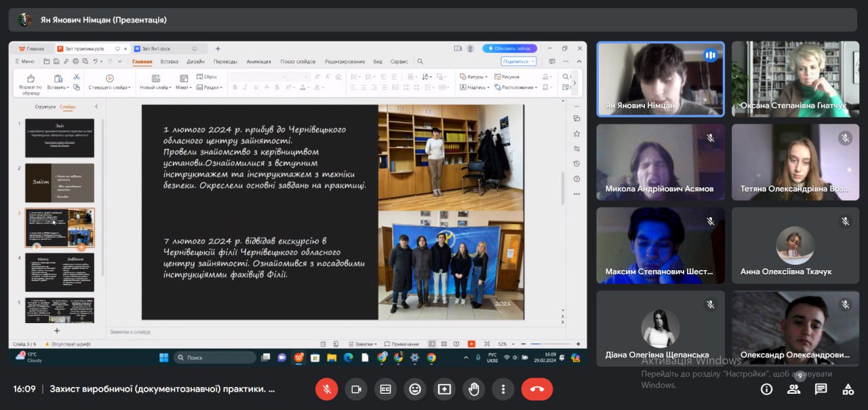The height and width of the screenshot is (410, 868).
Task: Open the in-call chat panel
Action: 821,389
